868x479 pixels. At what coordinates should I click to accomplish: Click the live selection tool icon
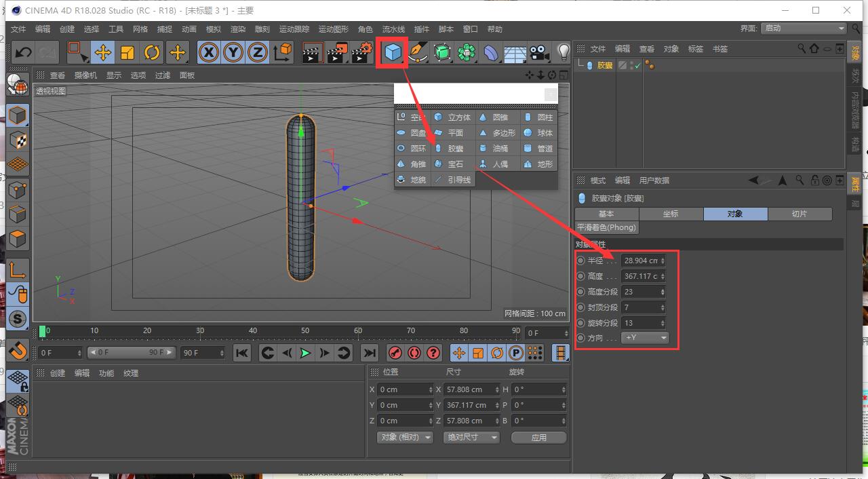point(78,52)
